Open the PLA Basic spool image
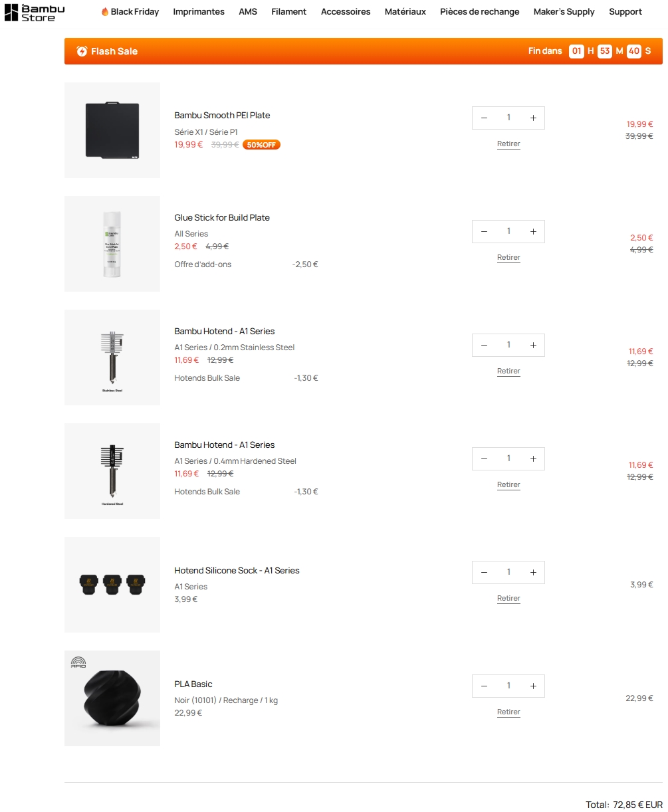 (x=112, y=698)
